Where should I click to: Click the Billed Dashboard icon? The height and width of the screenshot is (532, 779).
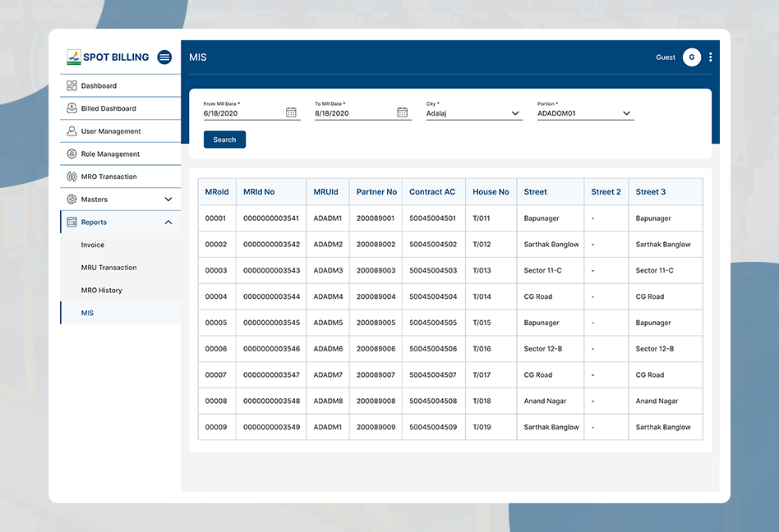71,108
